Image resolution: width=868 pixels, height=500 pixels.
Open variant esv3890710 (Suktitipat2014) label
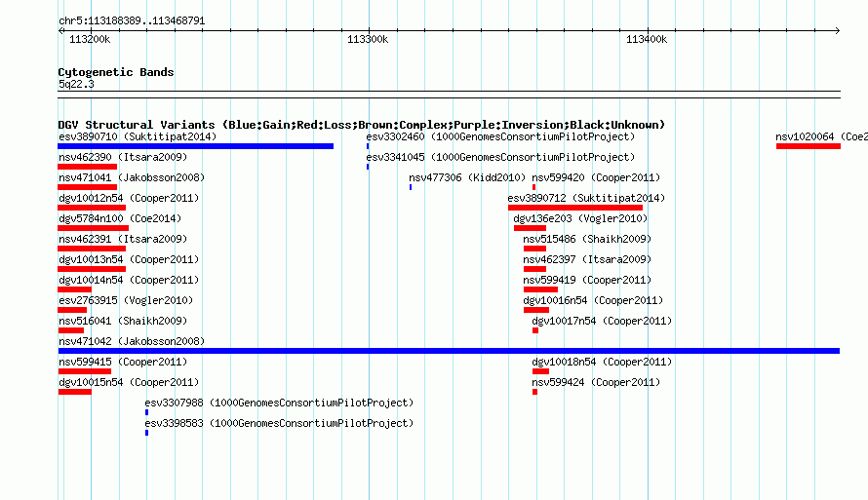[138, 136]
